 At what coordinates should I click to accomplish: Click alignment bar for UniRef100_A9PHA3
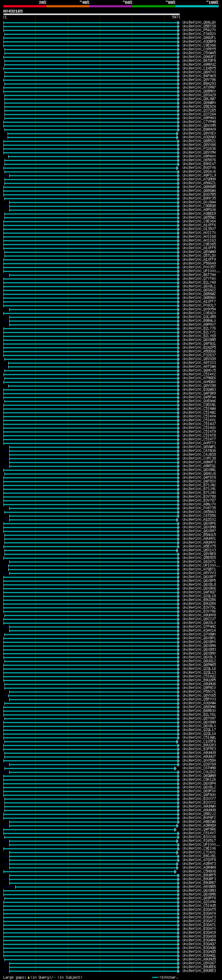point(92,118)
